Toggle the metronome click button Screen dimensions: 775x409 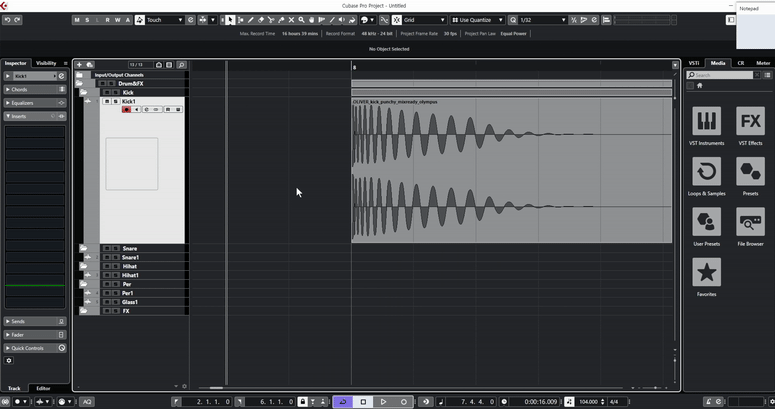(708, 402)
